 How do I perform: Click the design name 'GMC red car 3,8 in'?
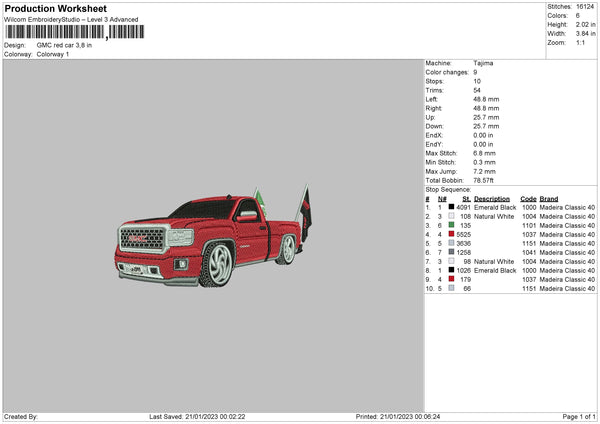pyautogui.click(x=64, y=45)
